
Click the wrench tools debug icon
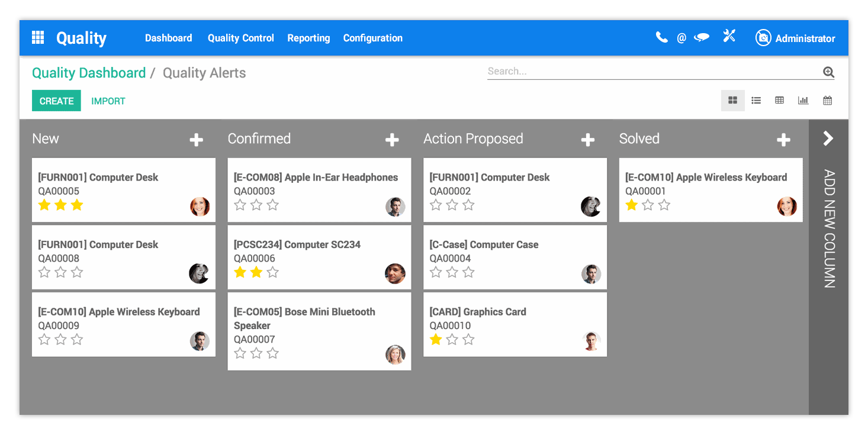(x=729, y=37)
